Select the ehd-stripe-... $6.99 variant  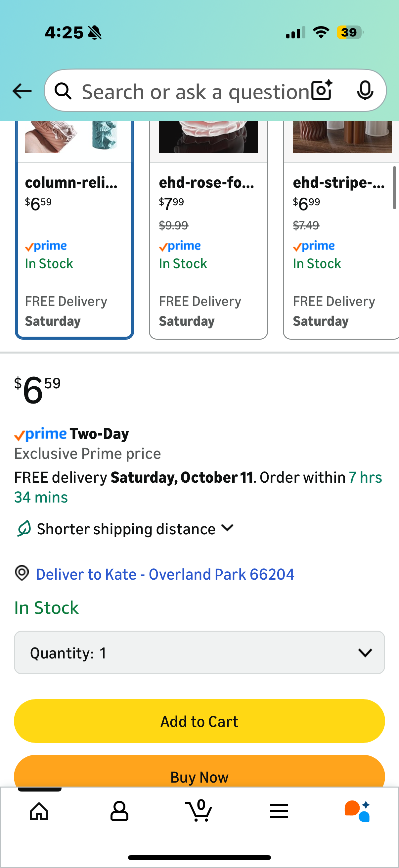(341, 249)
